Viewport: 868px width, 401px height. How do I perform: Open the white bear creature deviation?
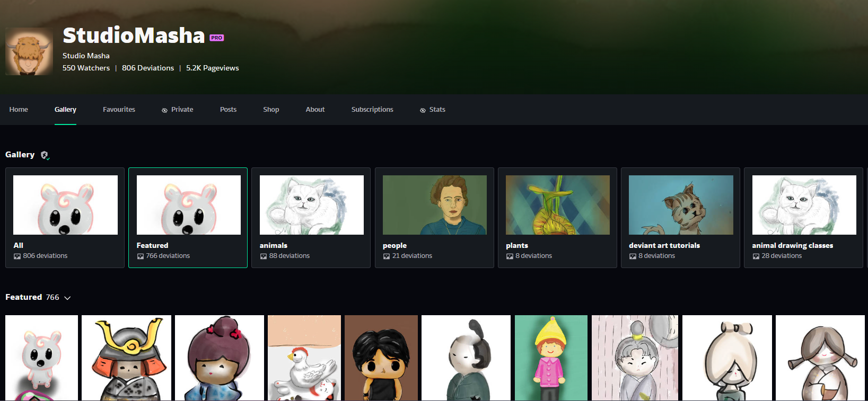[x=41, y=358]
